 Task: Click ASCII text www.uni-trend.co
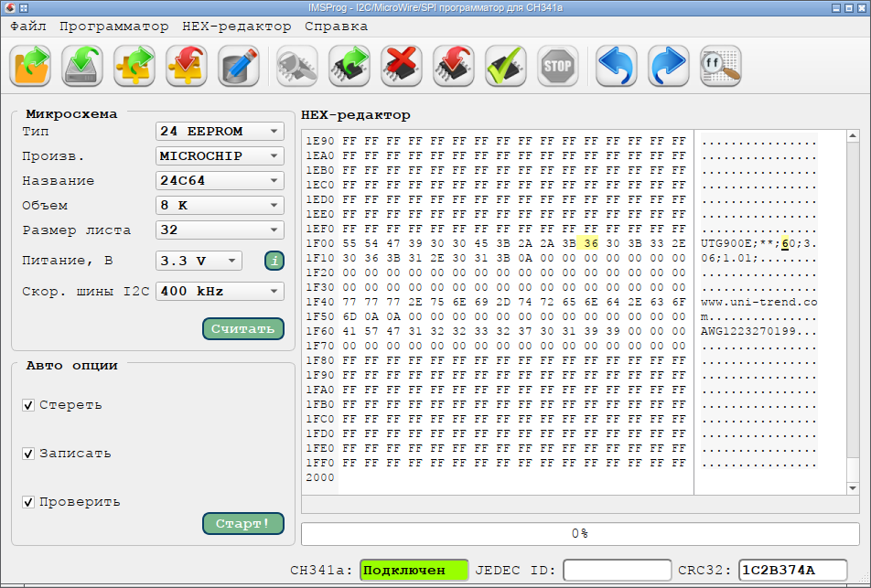point(758,302)
